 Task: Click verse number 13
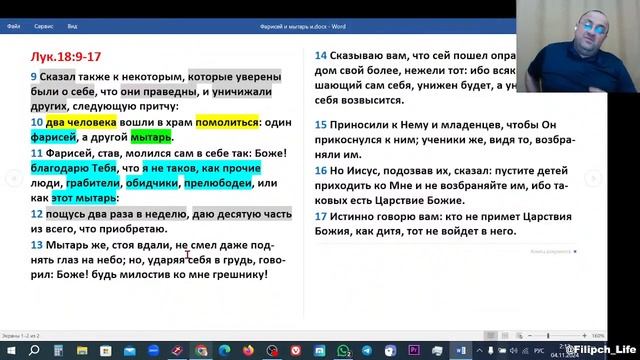[37, 245]
